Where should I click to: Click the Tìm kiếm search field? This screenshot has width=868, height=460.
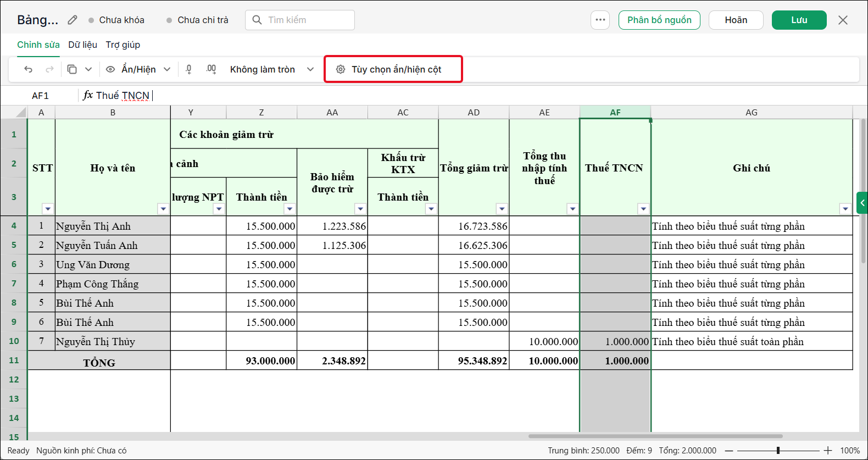pyautogui.click(x=300, y=20)
